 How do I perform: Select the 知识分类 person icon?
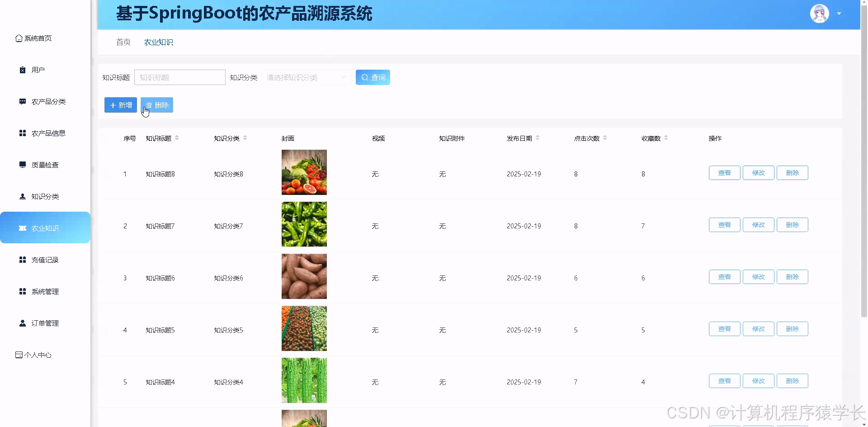(22, 196)
